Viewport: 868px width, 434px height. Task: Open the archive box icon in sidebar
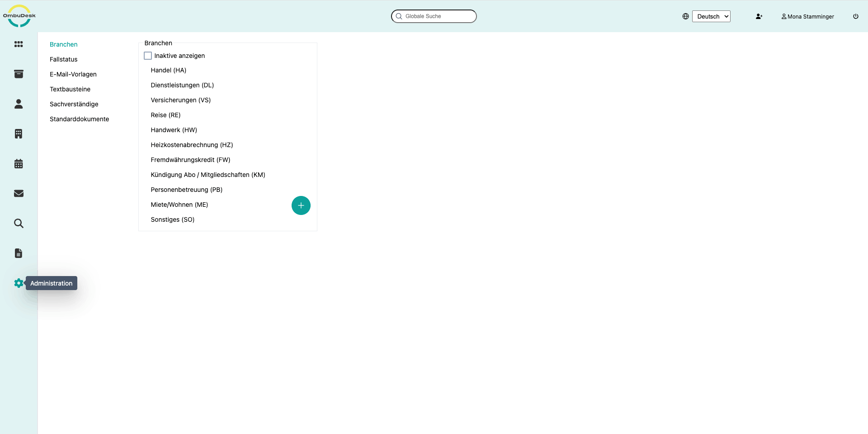19,74
